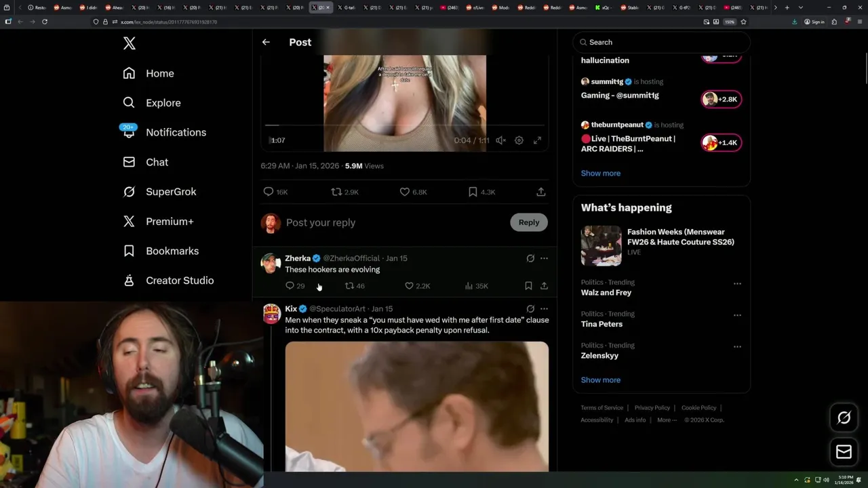
Task: Bookmark Zherka's comment
Action: (x=528, y=286)
